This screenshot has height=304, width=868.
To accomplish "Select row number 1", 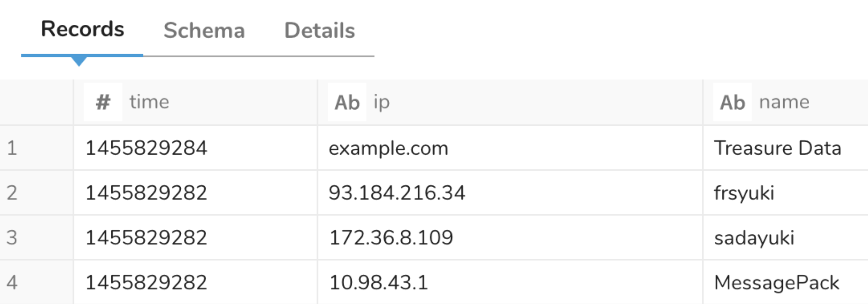I will pyautogui.click(x=12, y=148).
